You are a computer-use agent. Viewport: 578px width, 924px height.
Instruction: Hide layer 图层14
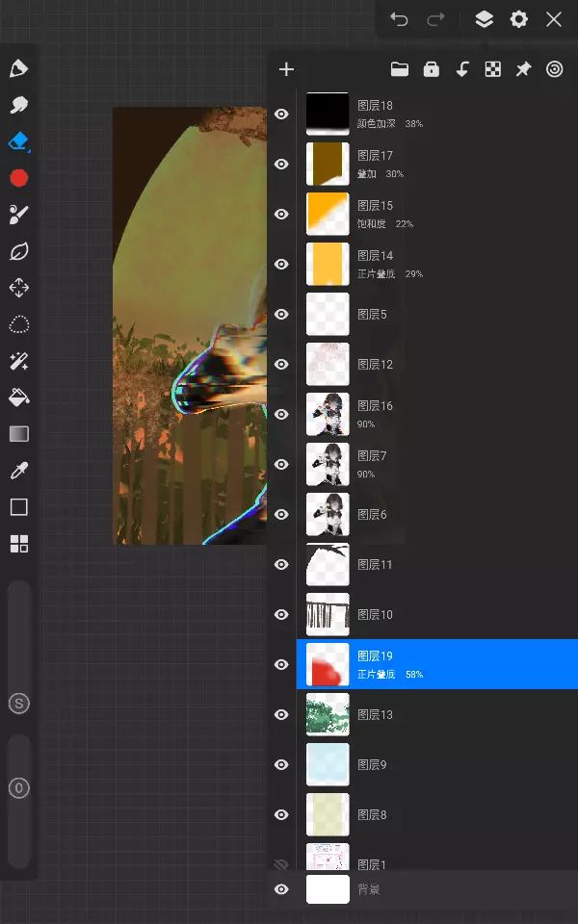click(282, 264)
